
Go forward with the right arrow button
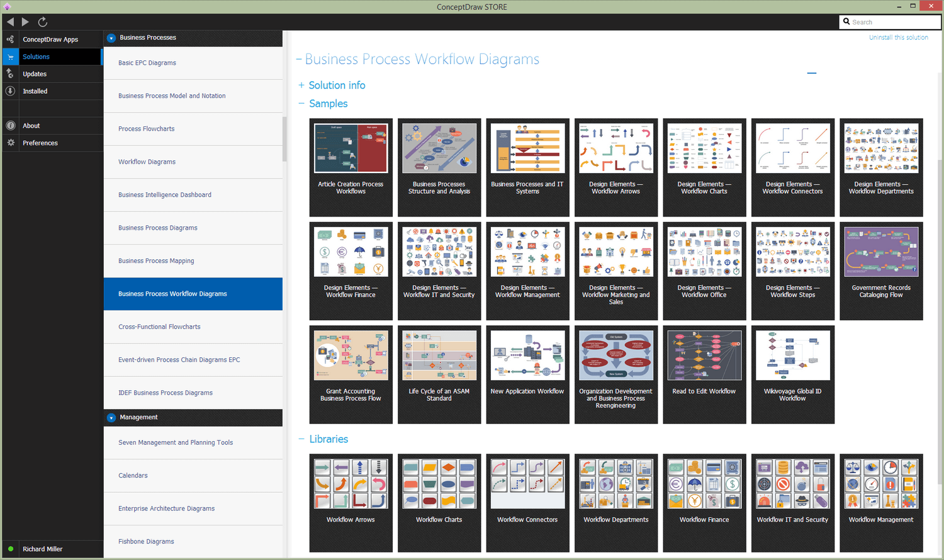[x=25, y=22]
